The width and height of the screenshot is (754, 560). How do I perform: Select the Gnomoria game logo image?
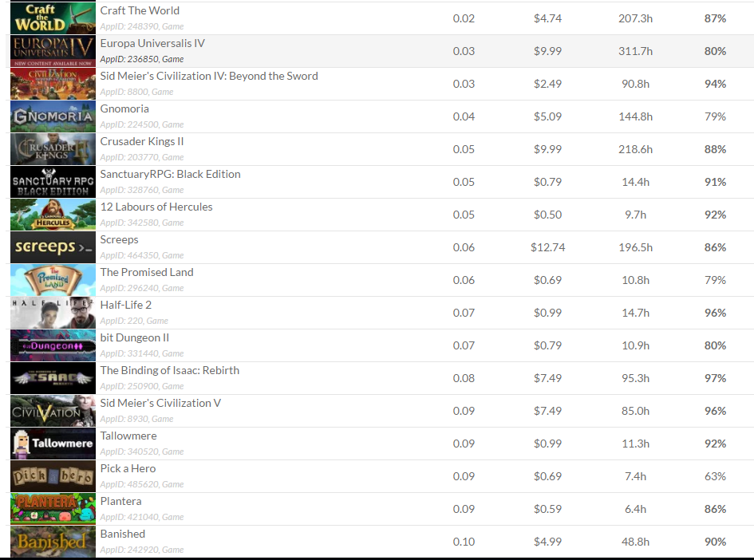[53, 116]
